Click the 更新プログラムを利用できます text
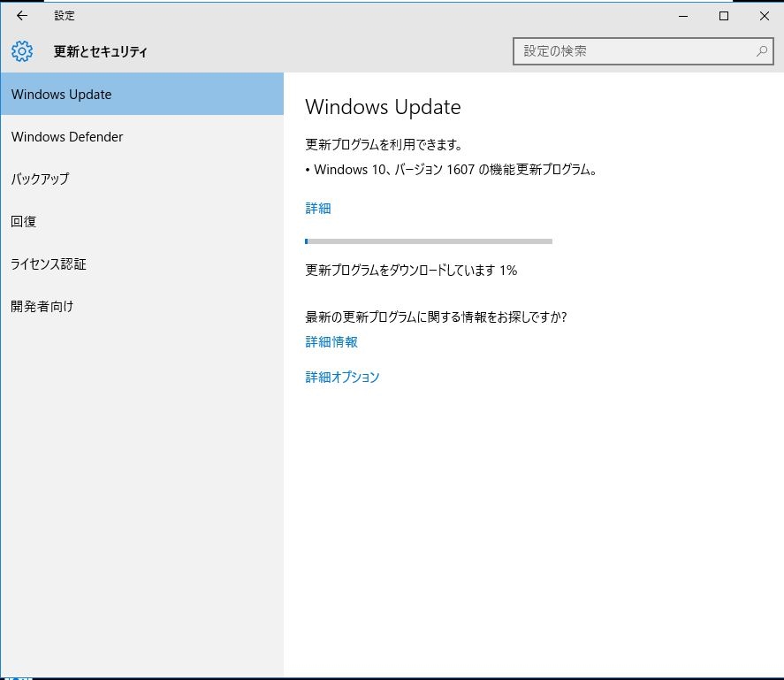Image resolution: width=784 pixels, height=680 pixels. [x=384, y=145]
